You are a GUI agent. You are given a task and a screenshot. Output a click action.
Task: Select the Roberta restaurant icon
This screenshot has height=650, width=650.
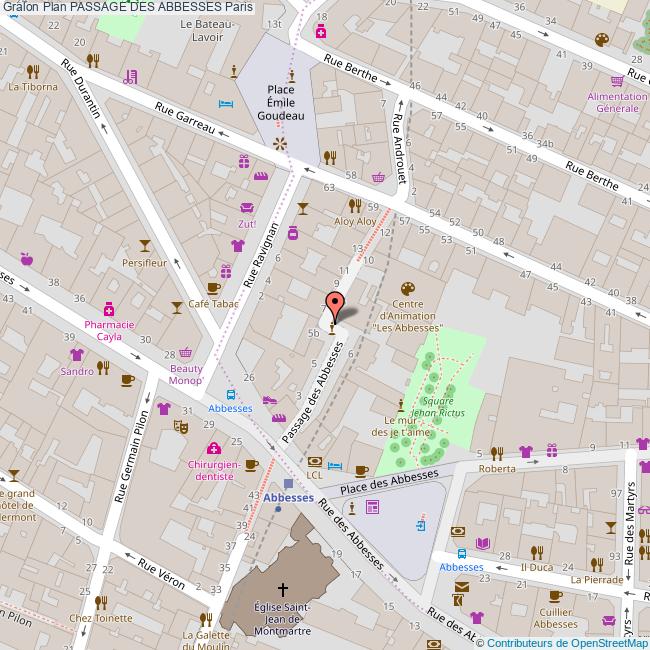[497, 452]
